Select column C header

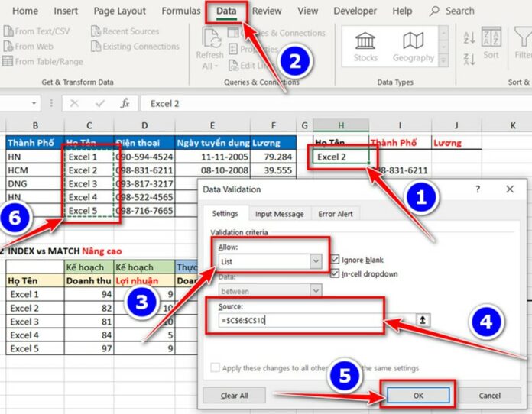coord(89,125)
